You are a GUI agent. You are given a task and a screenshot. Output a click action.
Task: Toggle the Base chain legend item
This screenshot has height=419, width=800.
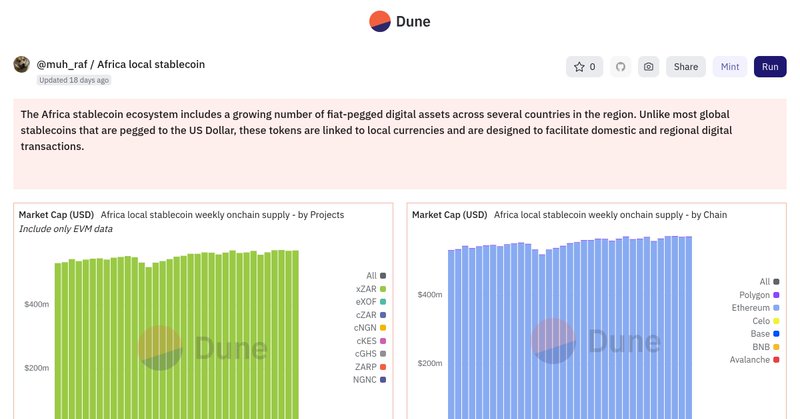(765, 334)
